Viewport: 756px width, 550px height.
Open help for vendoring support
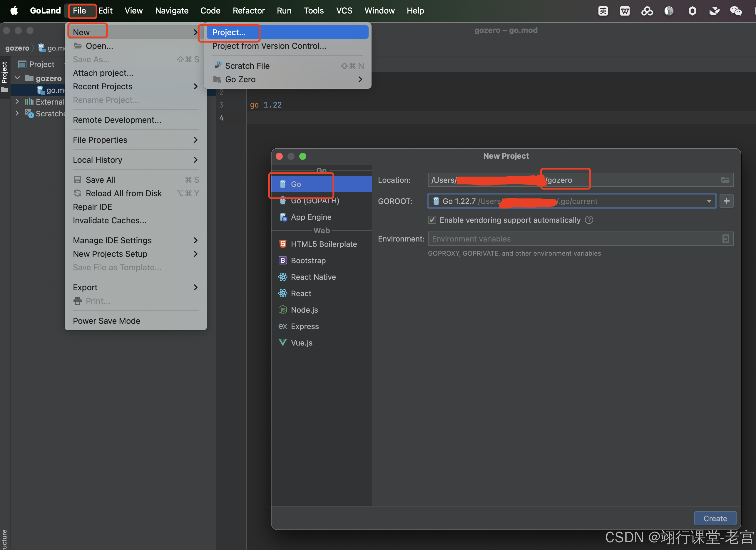click(x=589, y=220)
